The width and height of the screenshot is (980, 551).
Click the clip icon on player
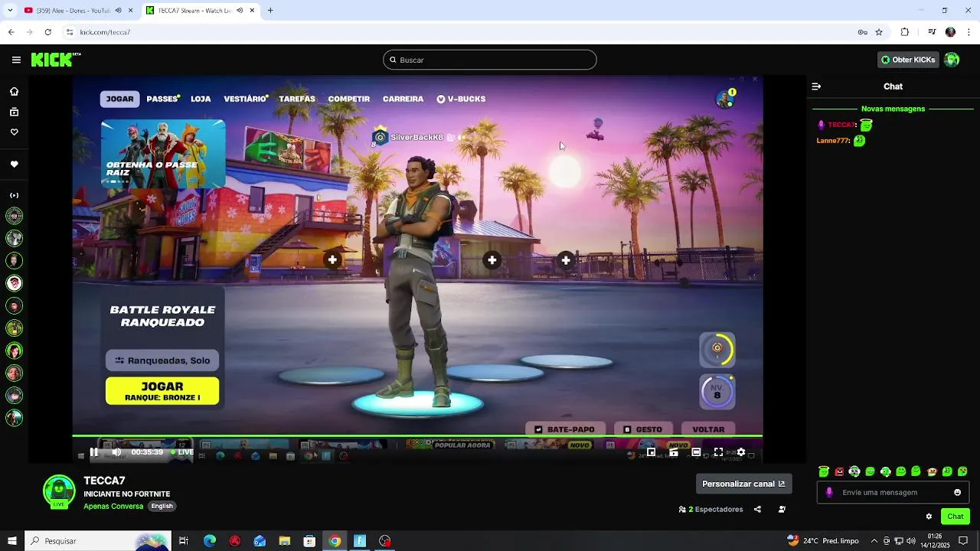pyautogui.click(x=674, y=452)
